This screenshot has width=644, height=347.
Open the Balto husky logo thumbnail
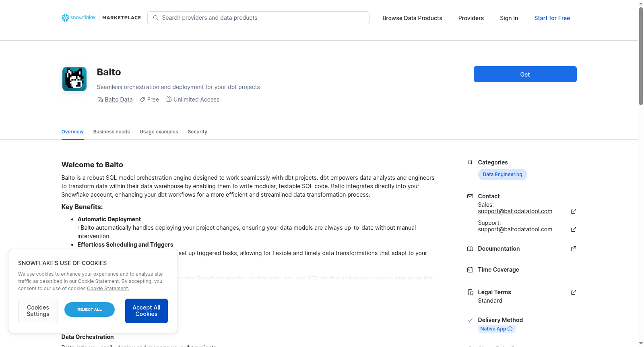click(x=74, y=79)
